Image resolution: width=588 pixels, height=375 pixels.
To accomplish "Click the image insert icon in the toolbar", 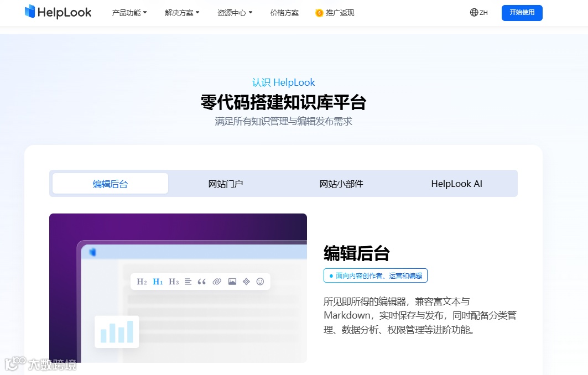I will [232, 282].
